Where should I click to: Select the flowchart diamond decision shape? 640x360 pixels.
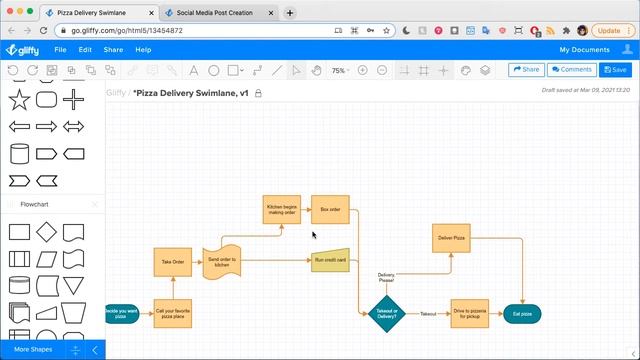click(47, 232)
